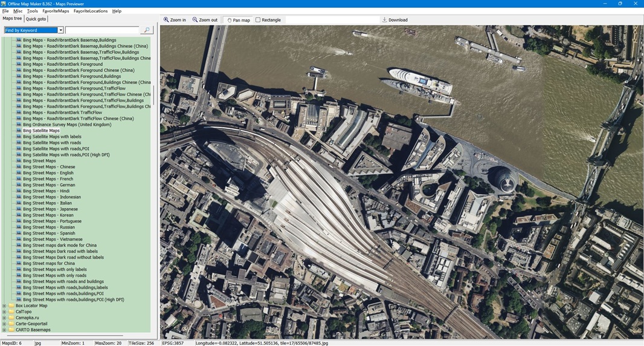Open the Find by Keyword dropdown

pos(60,30)
